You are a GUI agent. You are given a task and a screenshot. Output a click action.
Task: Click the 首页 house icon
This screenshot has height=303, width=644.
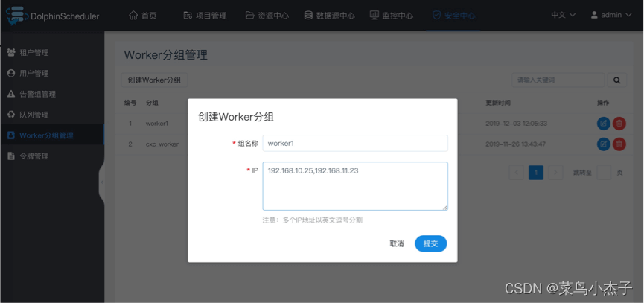(x=133, y=16)
